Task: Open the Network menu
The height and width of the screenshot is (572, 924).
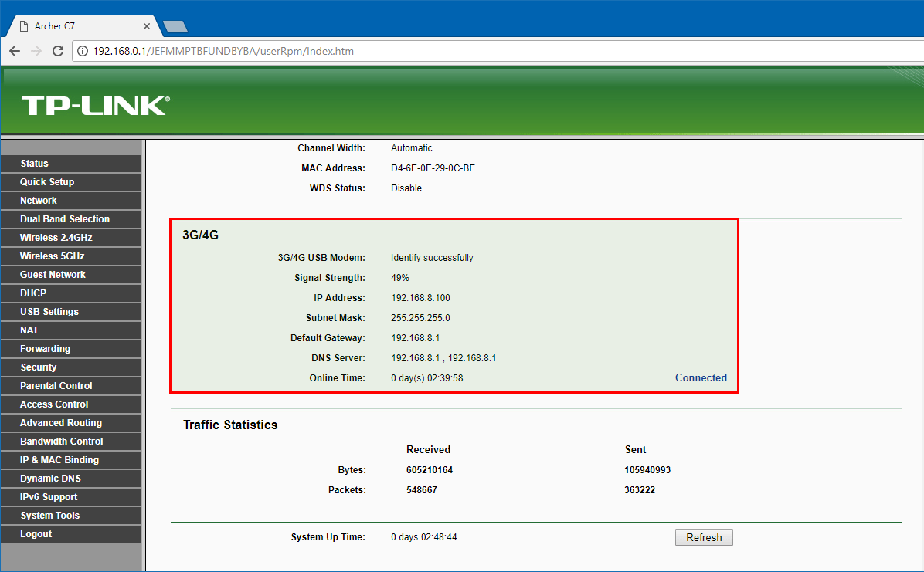Action: [x=71, y=200]
